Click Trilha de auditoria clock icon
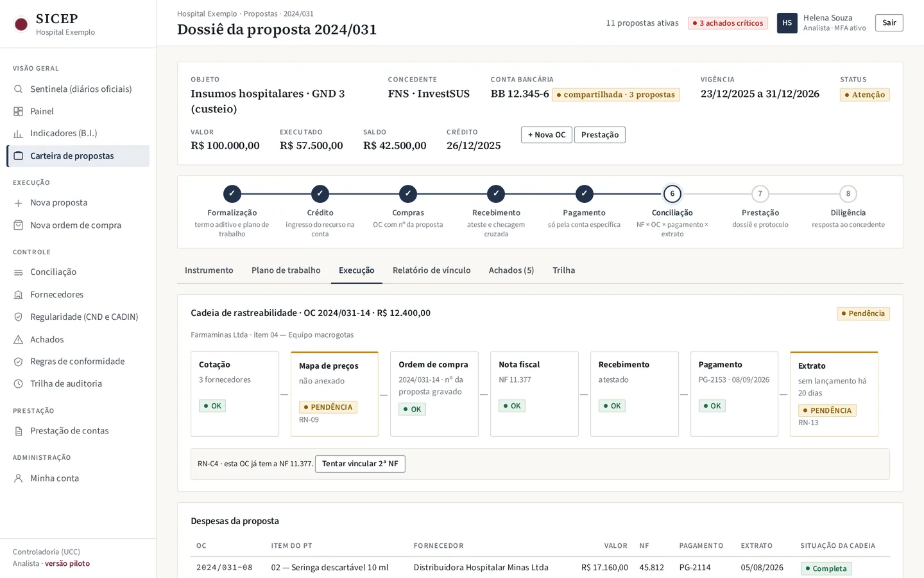This screenshot has width=924, height=578. tap(19, 384)
